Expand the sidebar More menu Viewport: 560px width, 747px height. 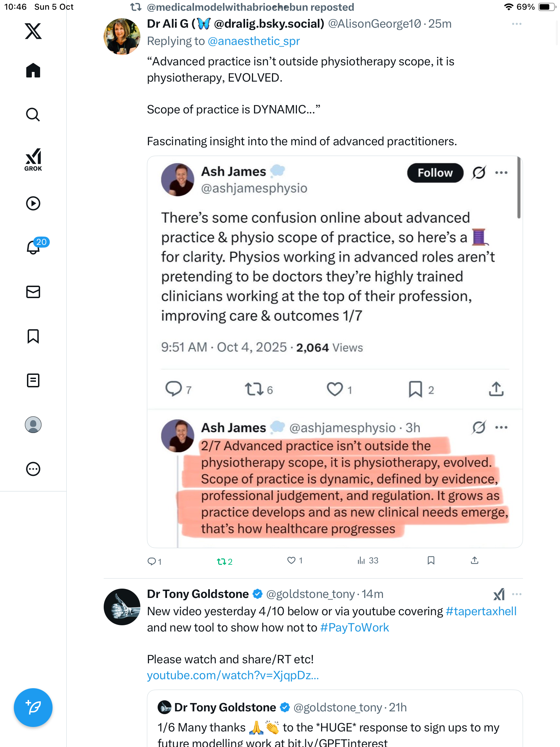(33, 469)
